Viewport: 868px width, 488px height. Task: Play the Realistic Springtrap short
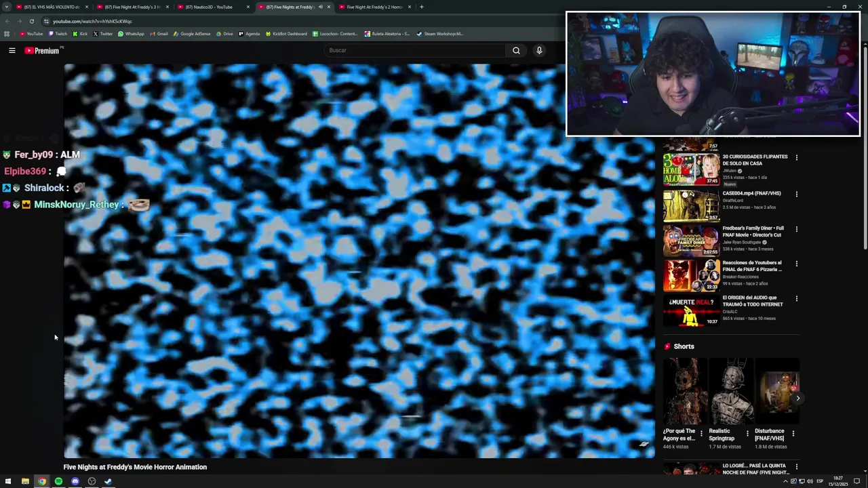[x=732, y=392]
